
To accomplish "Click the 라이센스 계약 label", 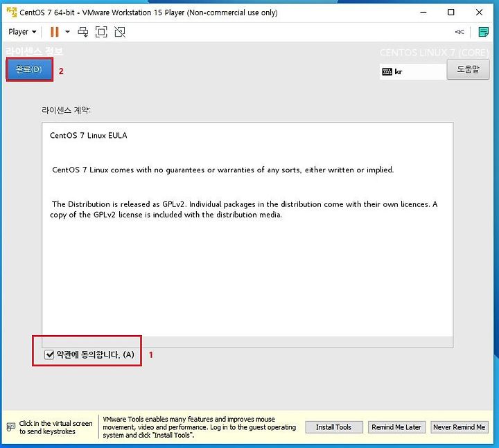I will point(67,110).
